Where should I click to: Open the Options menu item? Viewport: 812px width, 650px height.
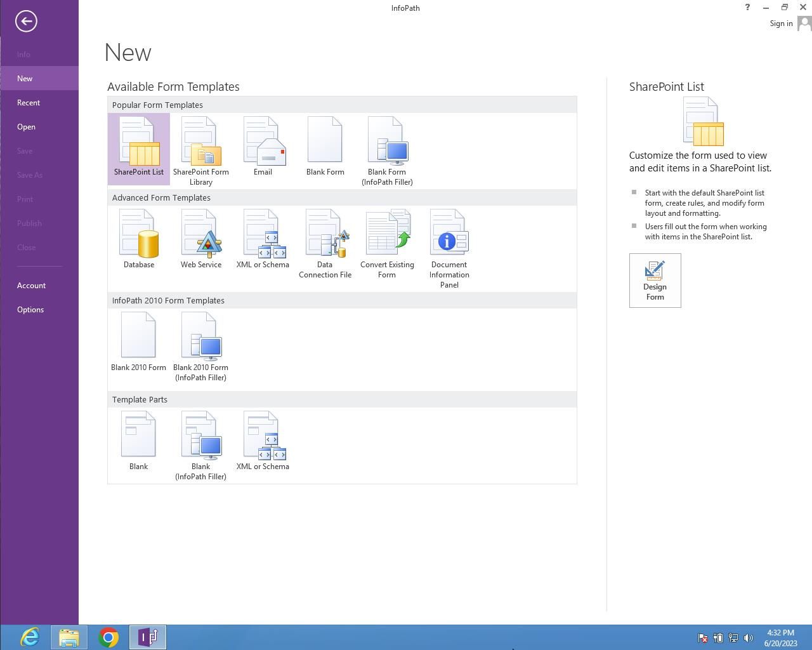[x=30, y=310]
